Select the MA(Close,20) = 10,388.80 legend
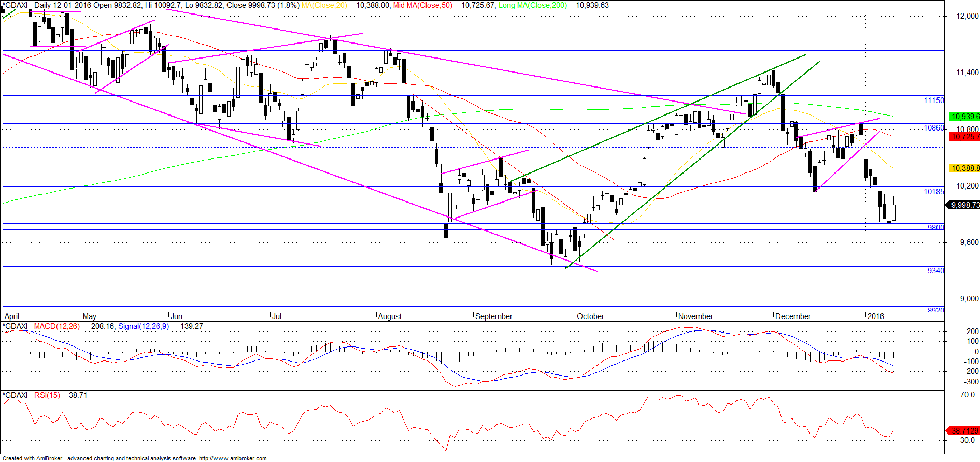 click(346, 5)
